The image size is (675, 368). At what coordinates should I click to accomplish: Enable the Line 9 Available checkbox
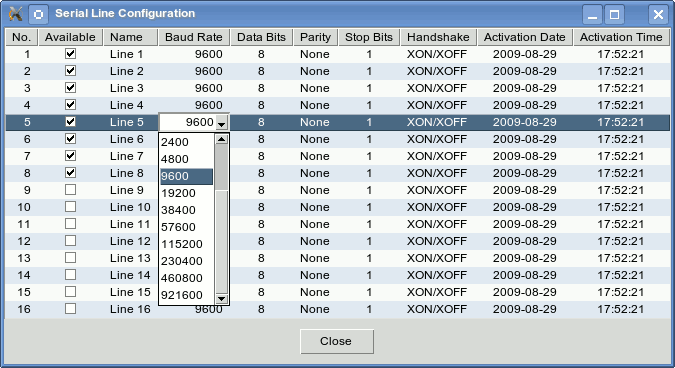70,190
